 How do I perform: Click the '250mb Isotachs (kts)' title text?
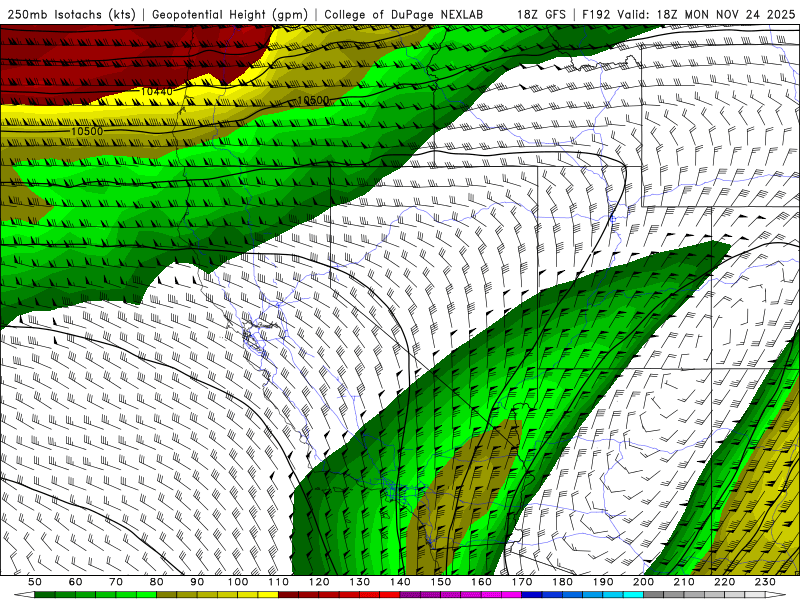pos(71,15)
